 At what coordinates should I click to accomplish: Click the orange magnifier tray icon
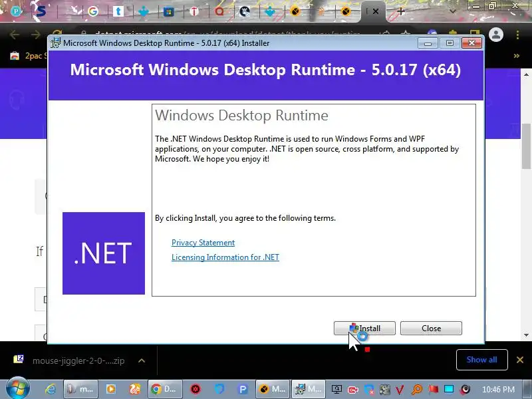click(417, 390)
